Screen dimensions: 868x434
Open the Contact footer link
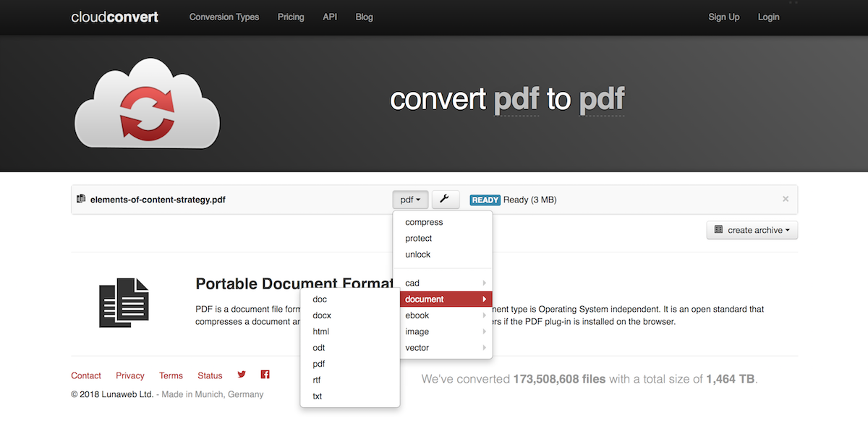pos(86,375)
